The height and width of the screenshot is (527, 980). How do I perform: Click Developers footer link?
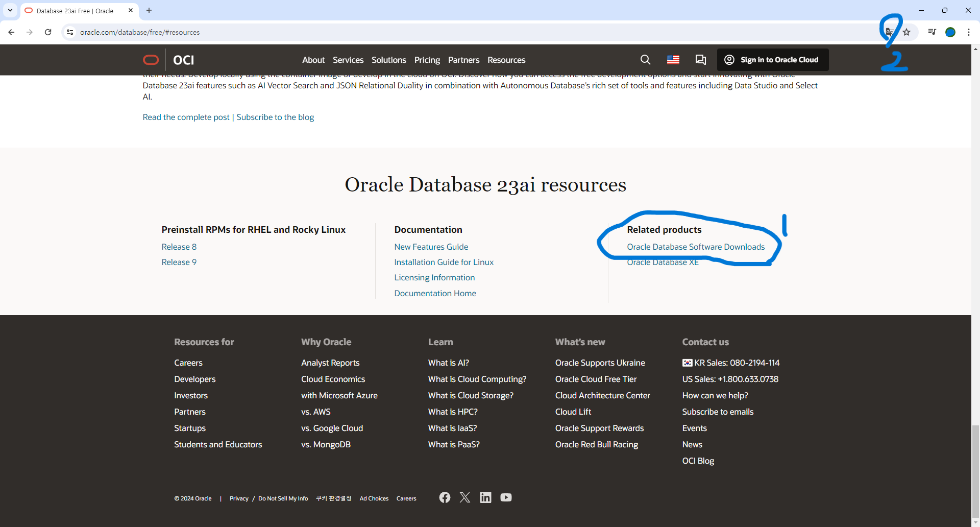[x=195, y=379]
